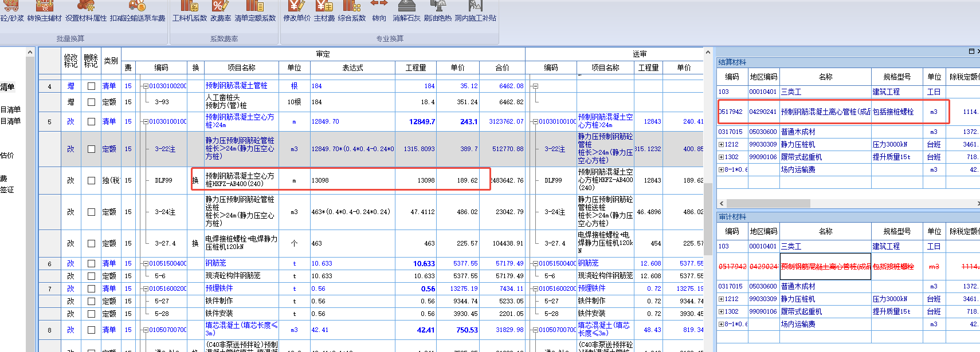The width and height of the screenshot is (980, 352).
Task: Toggle delete mark for quota 5-27
Action: click(91, 301)
